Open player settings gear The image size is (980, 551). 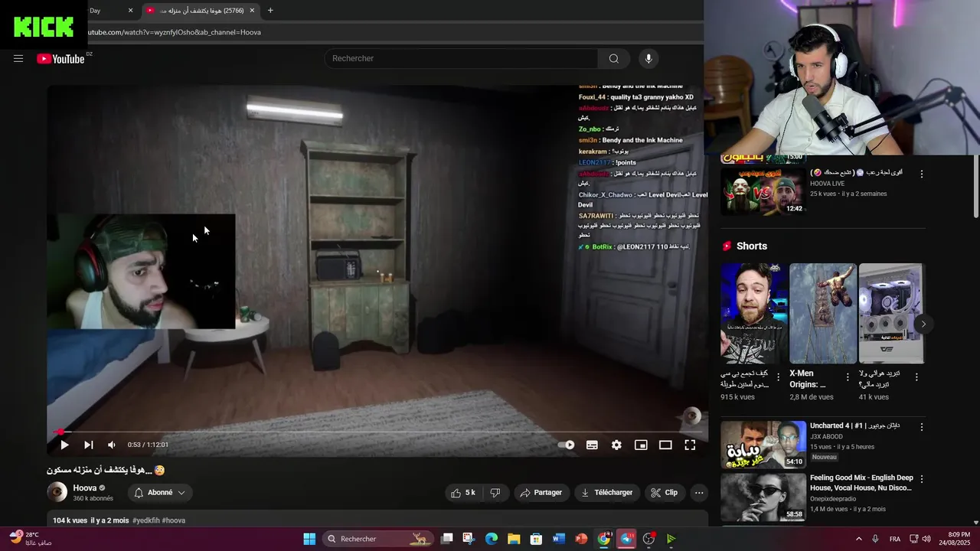click(616, 445)
